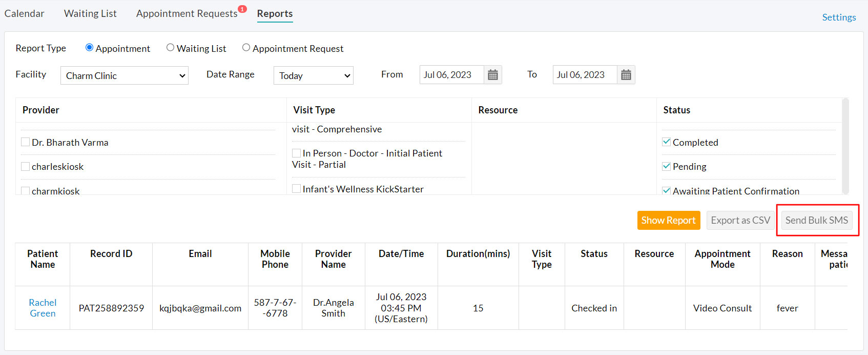868x355 pixels.
Task: Select the Appointment report type
Action: (x=89, y=48)
